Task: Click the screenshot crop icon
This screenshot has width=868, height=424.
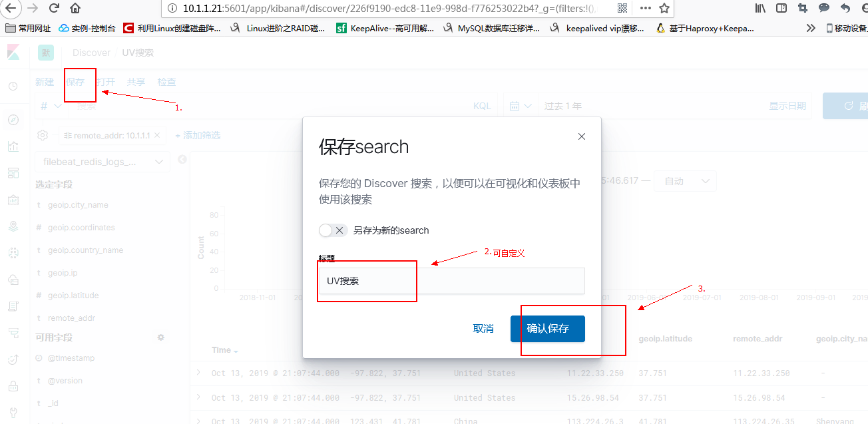Action: (803, 9)
